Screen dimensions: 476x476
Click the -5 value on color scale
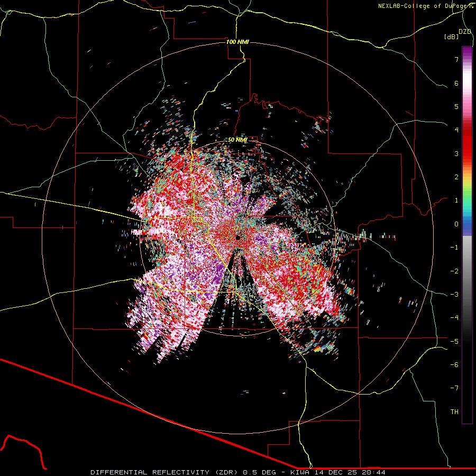(x=454, y=341)
